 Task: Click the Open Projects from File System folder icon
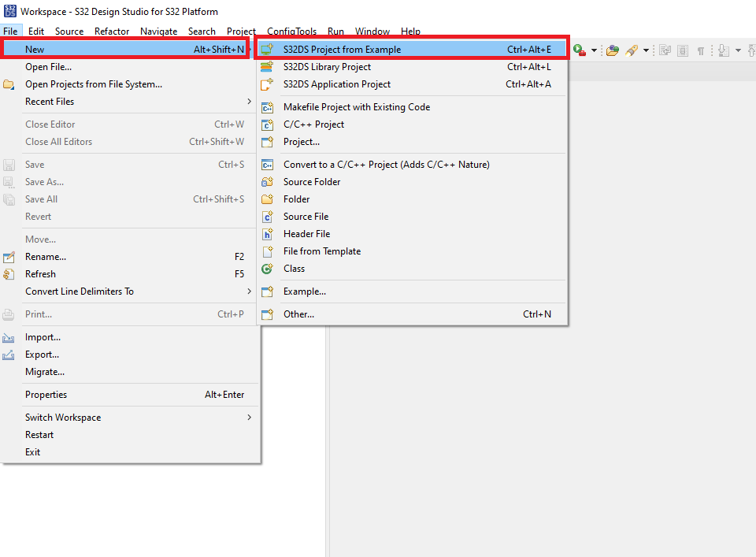click(9, 84)
